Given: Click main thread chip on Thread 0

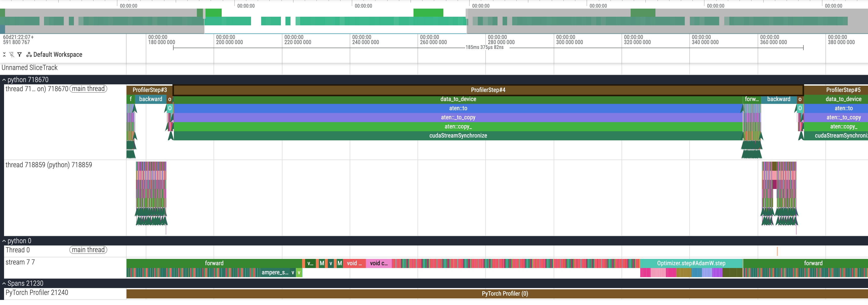Looking at the screenshot, I should 88,250.
